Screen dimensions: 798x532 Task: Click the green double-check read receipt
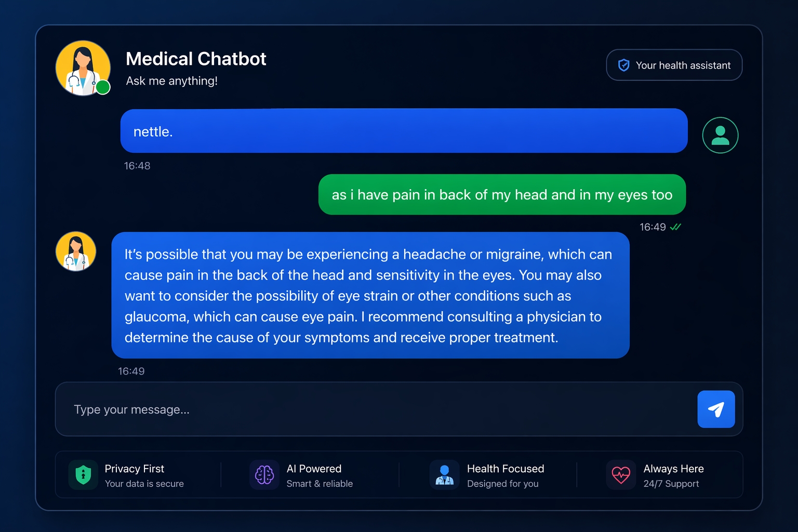675,227
